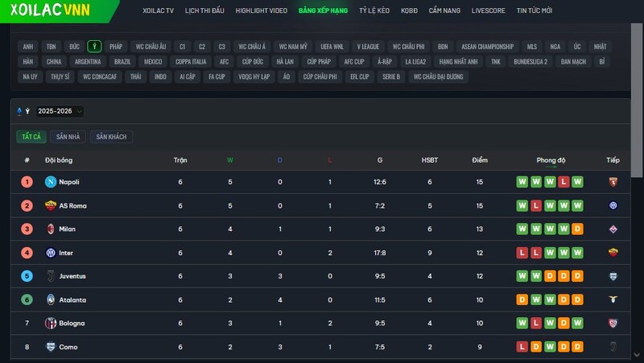Image resolution: width=644 pixels, height=363 pixels.
Task: Click the Bologna team badge
Action: pyautogui.click(x=51, y=324)
